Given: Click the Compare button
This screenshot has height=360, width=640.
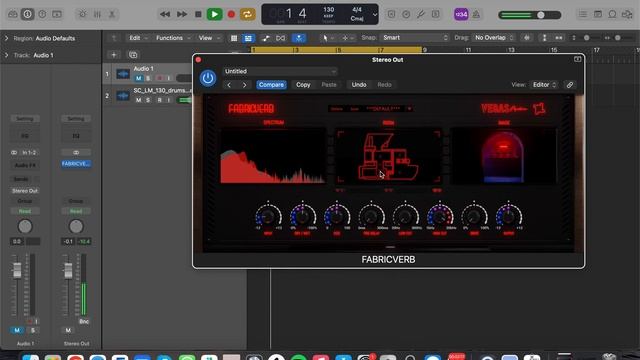Looking at the screenshot, I should (271, 85).
